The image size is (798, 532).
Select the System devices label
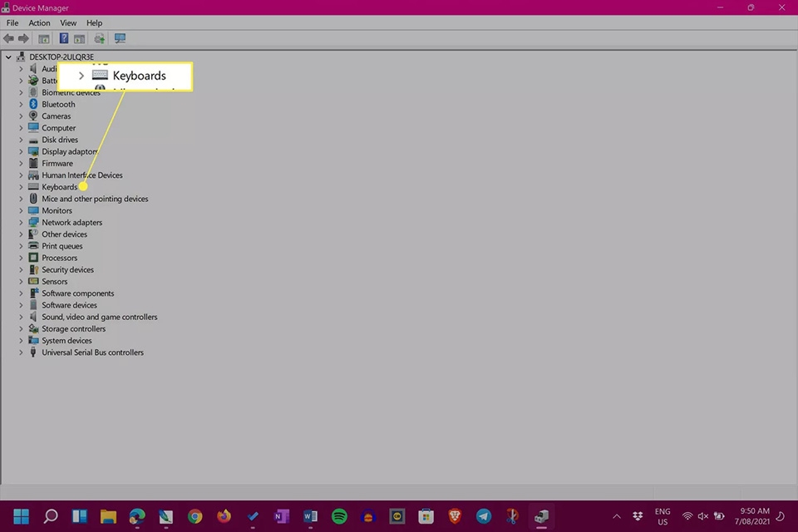coord(66,341)
